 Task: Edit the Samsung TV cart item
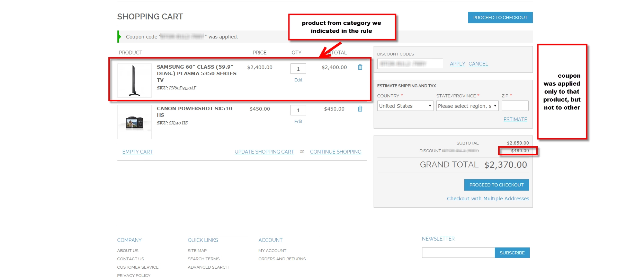pos(298,80)
